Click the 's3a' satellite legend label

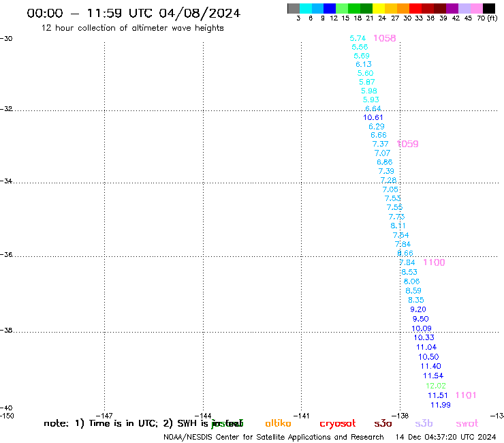(x=383, y=423)
